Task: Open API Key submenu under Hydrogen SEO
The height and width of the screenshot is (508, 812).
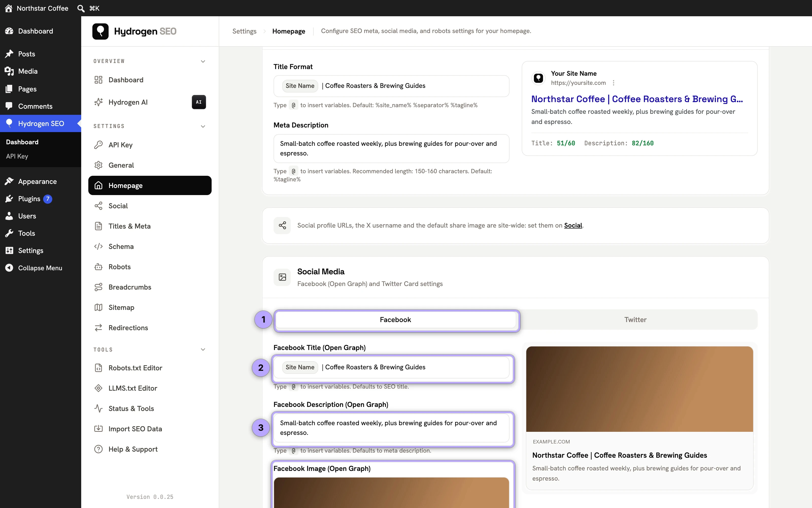Action: click(x=17, y=156)
